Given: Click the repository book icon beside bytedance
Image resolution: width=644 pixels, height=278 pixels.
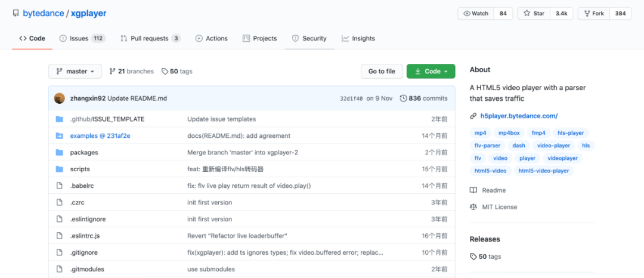Looking at the screenshot, I should click(x=16, y=14).
